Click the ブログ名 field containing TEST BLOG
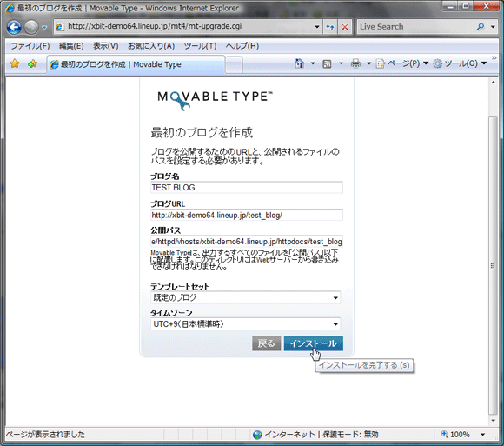The image size is (504, 446). click(x=247, y=188)
